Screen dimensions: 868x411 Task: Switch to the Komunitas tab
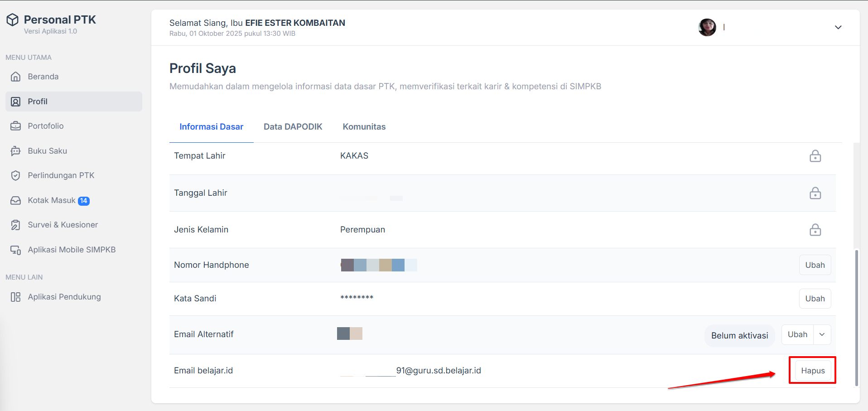click(x=364, y=127)
